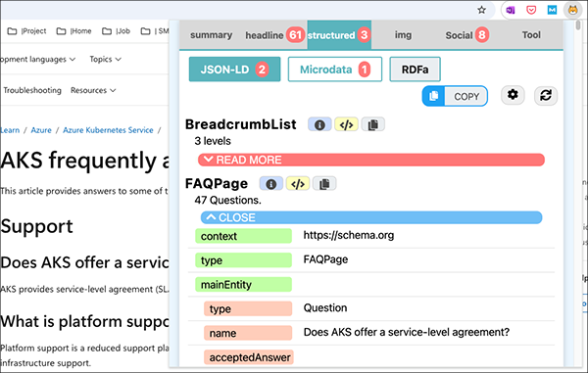Open the Azure breadcrumb link

tap(41, 130)
